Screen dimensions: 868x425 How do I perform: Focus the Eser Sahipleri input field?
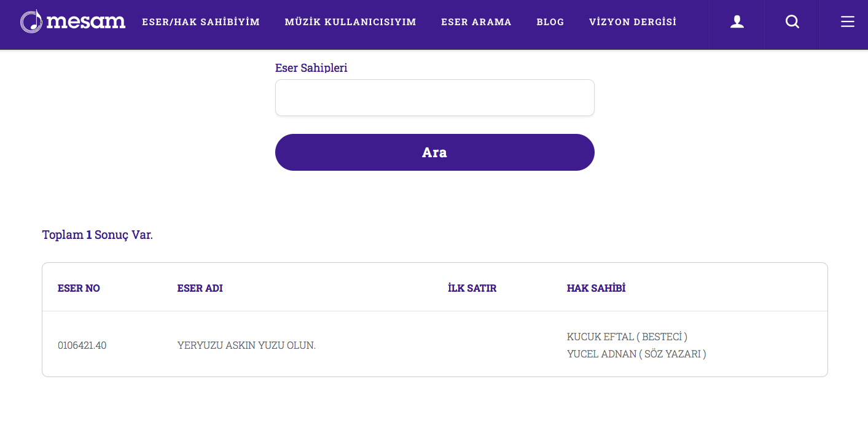click(x=434, y=98)
